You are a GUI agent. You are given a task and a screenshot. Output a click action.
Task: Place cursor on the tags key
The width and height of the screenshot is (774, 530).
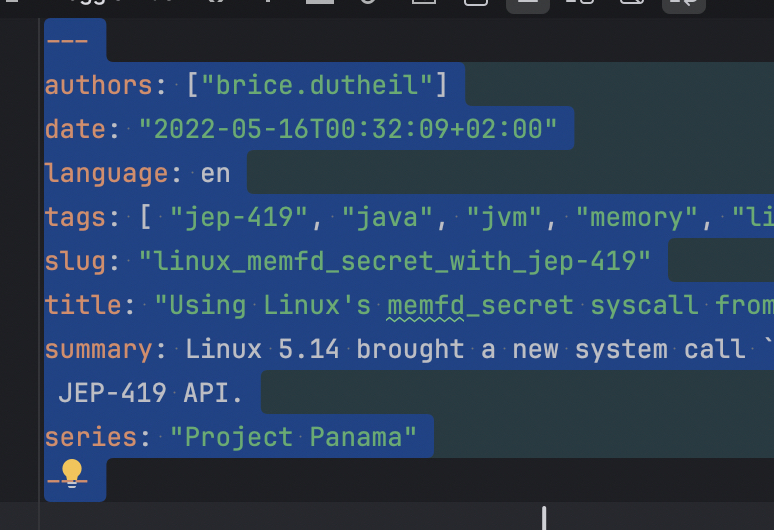(x=75, y=217)
